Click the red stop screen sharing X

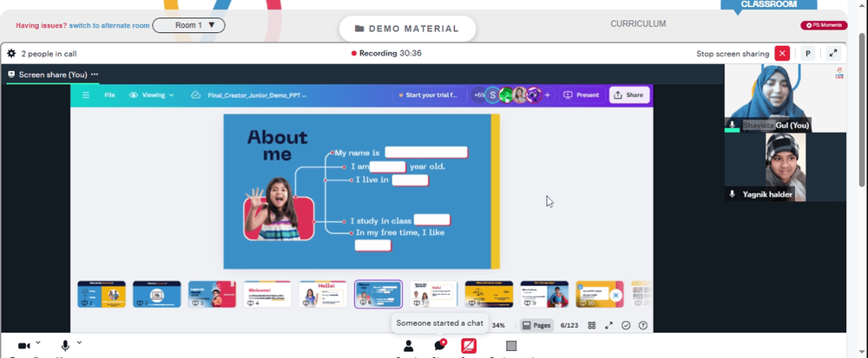pos(782,54)
